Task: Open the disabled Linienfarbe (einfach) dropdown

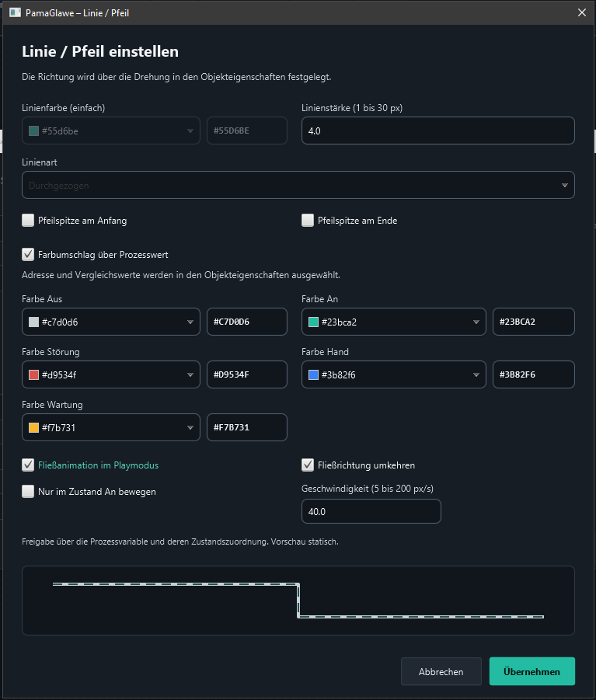Action: (110, 131)
